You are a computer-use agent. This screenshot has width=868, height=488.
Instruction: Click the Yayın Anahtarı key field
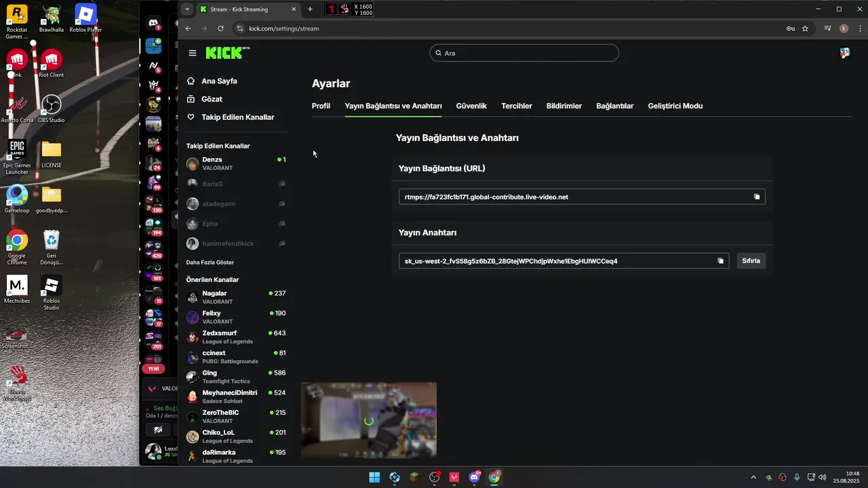click(x=564, y=261)
